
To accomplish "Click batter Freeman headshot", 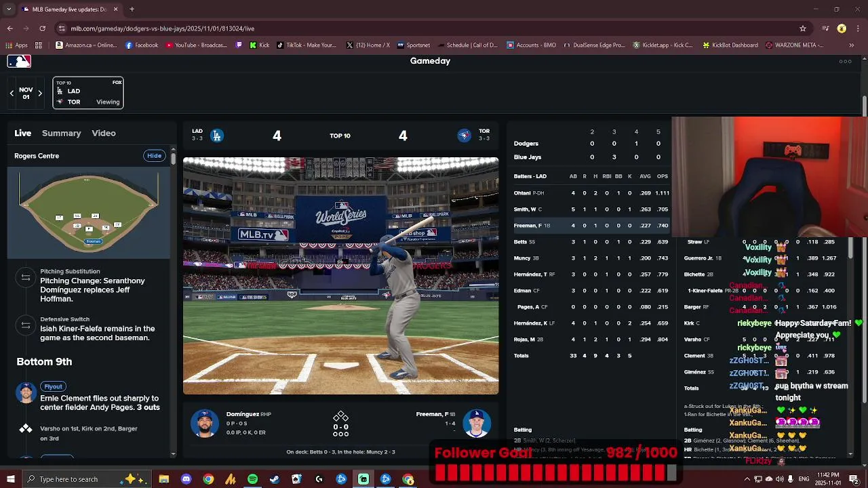I will pos(477,424).
